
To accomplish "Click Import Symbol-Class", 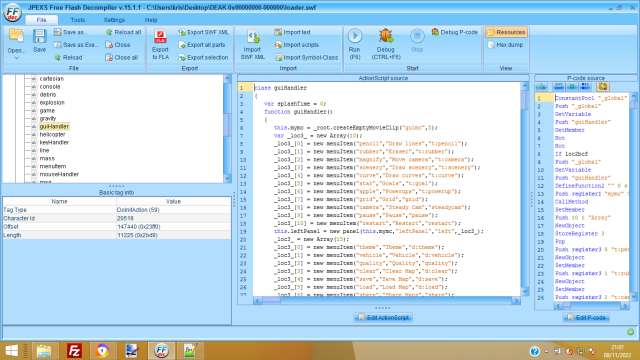I will click(307, 58).
